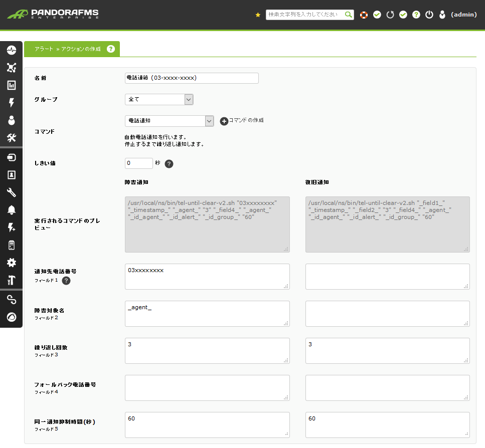Click the yellow favorite star icon

click(258, 15)
